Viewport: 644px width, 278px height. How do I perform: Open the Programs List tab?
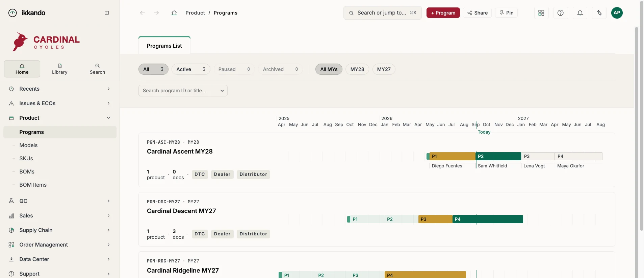coord(164,46)
